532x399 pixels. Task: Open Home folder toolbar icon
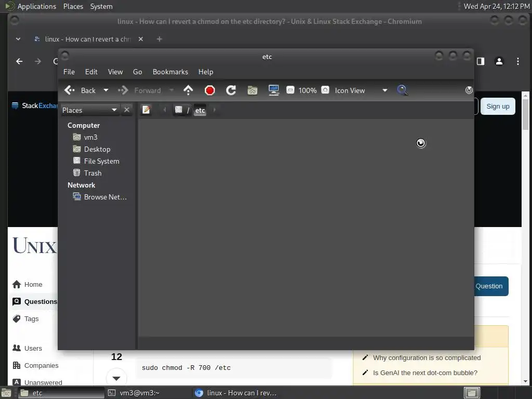[x=252, y=90]
